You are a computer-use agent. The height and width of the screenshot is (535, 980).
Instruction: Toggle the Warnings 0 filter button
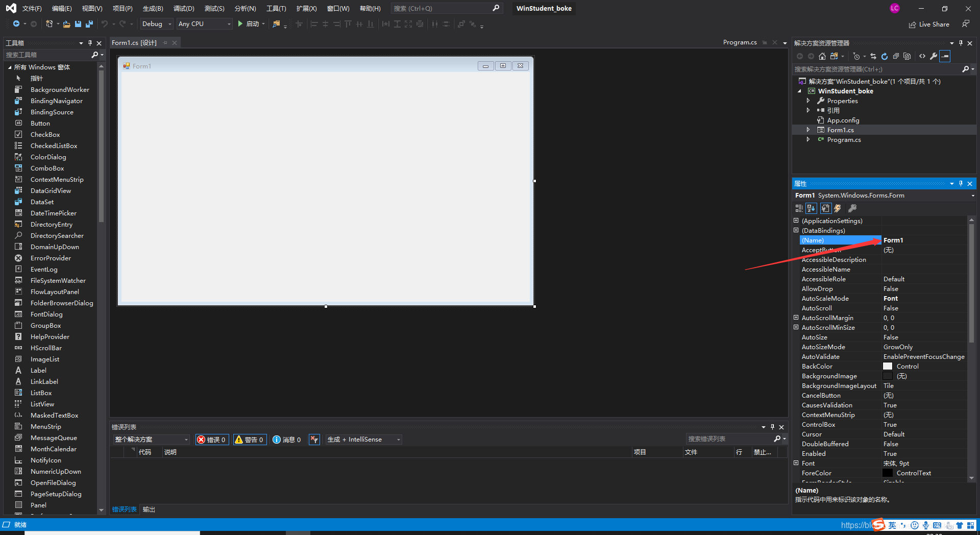click(250, 440)
